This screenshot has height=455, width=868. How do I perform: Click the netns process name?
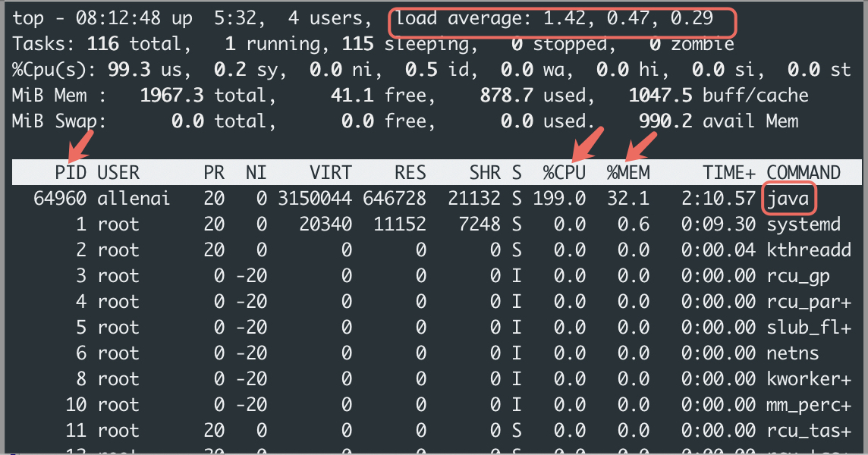(x=792, y=353)
